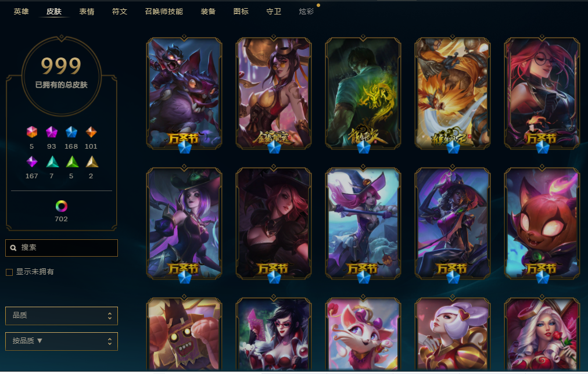Click the green triangle gem above 5

(72, 161)
